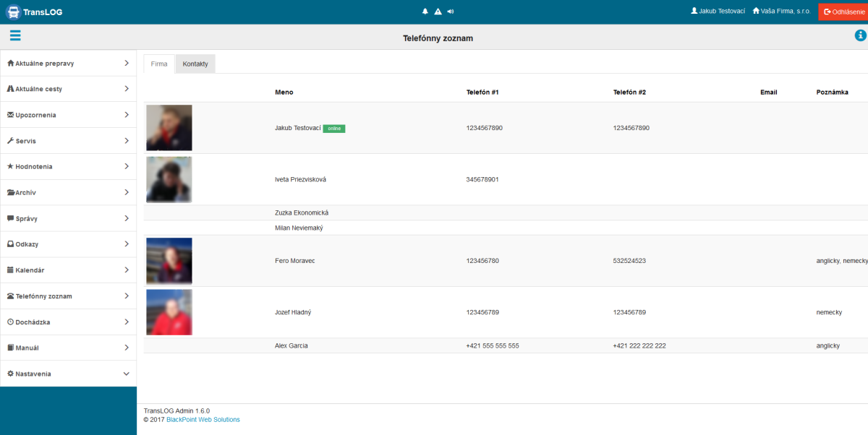
Task: Click the Vaša Firma, s.r.o. link
Action: coord(781,12)
